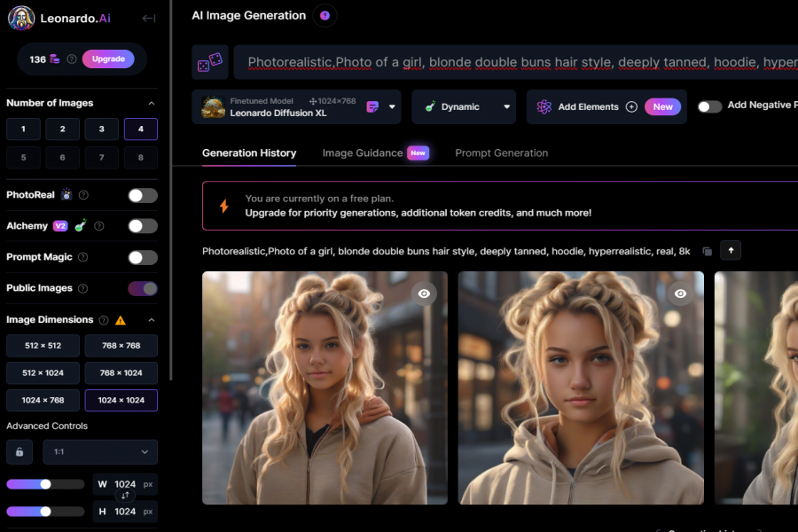Open the Prompt Generation tab
The width and height of the screenshot is (798, 532).
(x=501, y=153)
